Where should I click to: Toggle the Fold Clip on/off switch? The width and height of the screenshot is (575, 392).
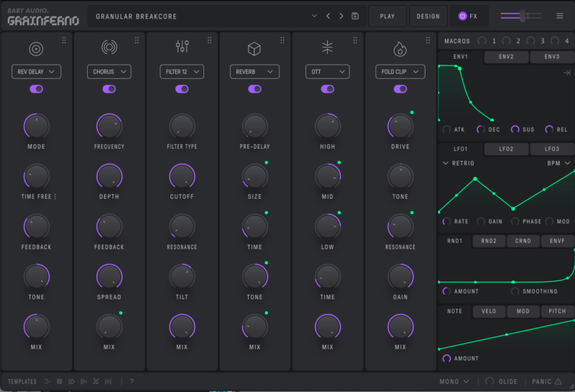[x=400, y=89]
